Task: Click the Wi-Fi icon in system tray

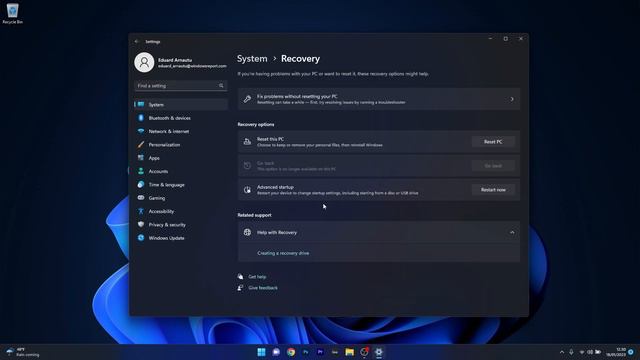Action: [x=582, y=352]
